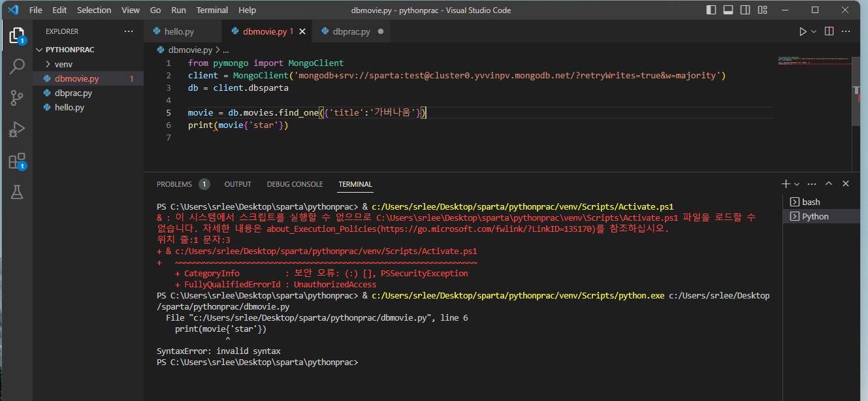Close the dbmovie.py tab
Viewport: 868px width, 401px height.
click(x=302, y=31)
